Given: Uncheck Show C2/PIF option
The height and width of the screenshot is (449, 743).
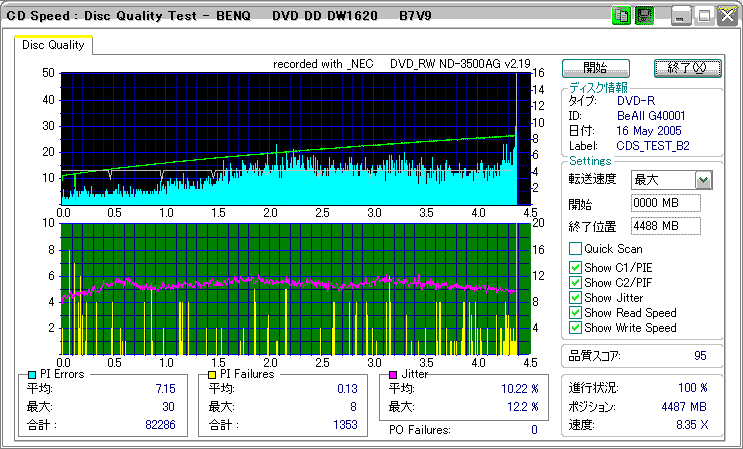Looking at the screenshot, I should click(x=575, y=282).
